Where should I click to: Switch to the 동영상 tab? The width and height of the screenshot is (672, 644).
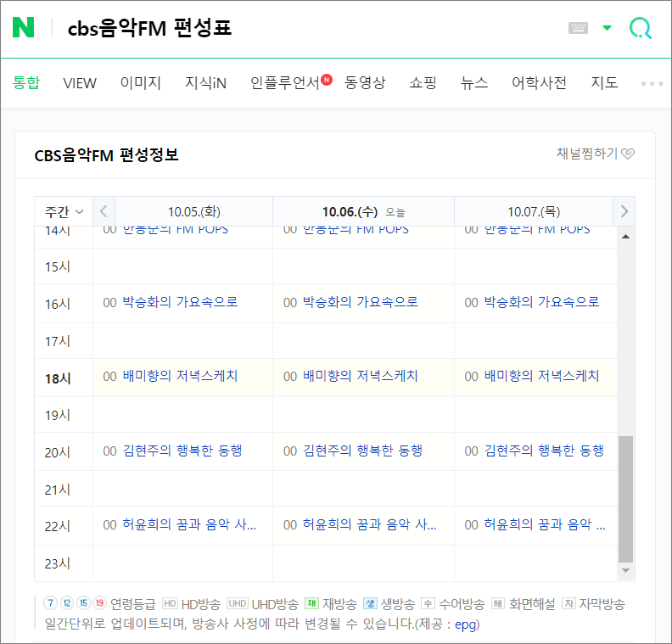[365, 82]
